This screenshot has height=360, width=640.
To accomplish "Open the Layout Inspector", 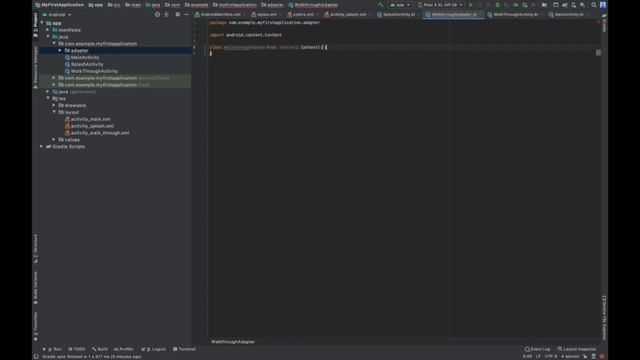I will click(x=577, y=349).
